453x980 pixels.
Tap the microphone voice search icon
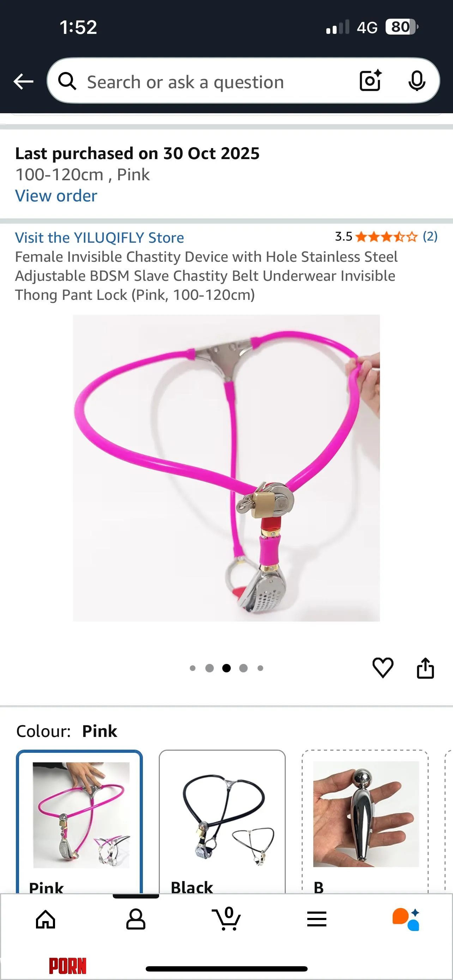(x=417, y=81)
